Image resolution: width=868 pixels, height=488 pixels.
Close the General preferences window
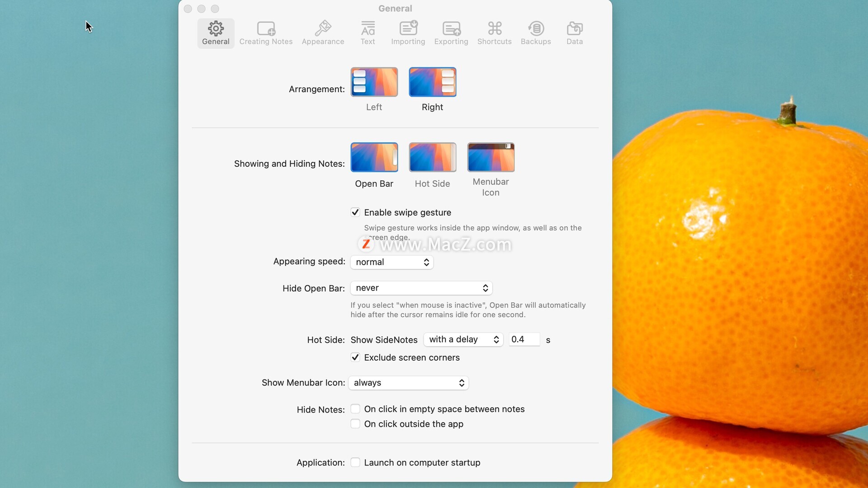tap(188, 9)
